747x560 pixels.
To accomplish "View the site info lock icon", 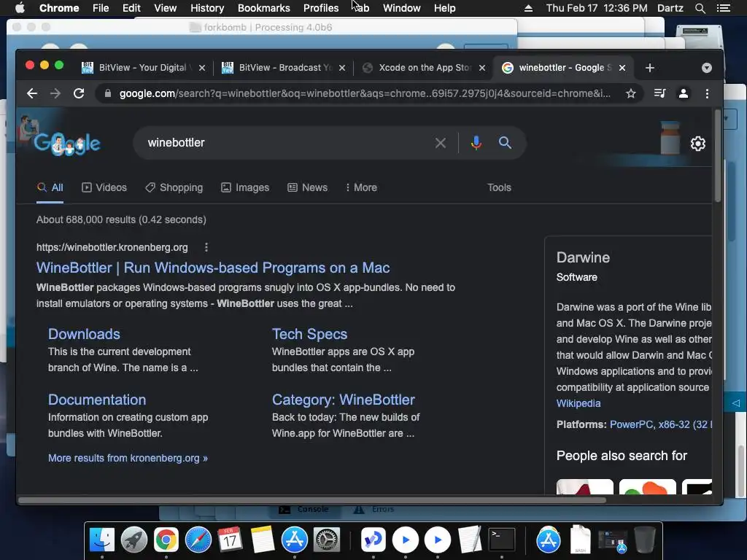I will click(108, 93).
